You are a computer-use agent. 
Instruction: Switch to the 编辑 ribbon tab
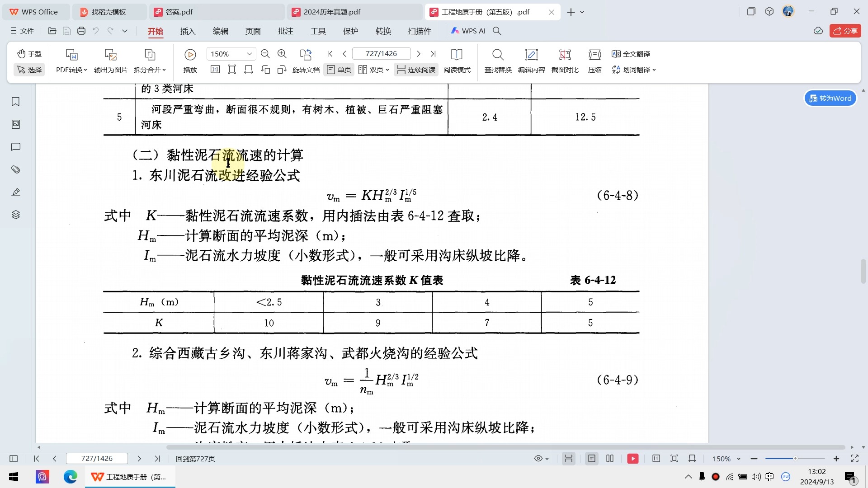point(220,31)
